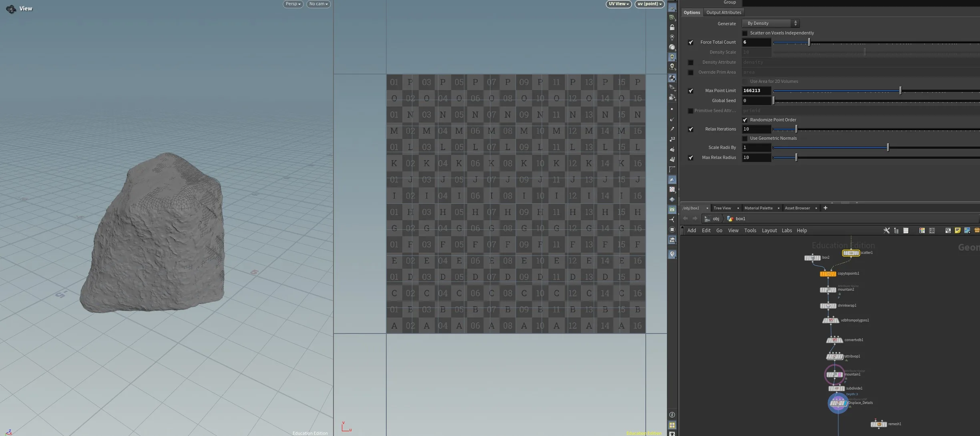Select high quality lighting with shadows icon

pos(672,67)
